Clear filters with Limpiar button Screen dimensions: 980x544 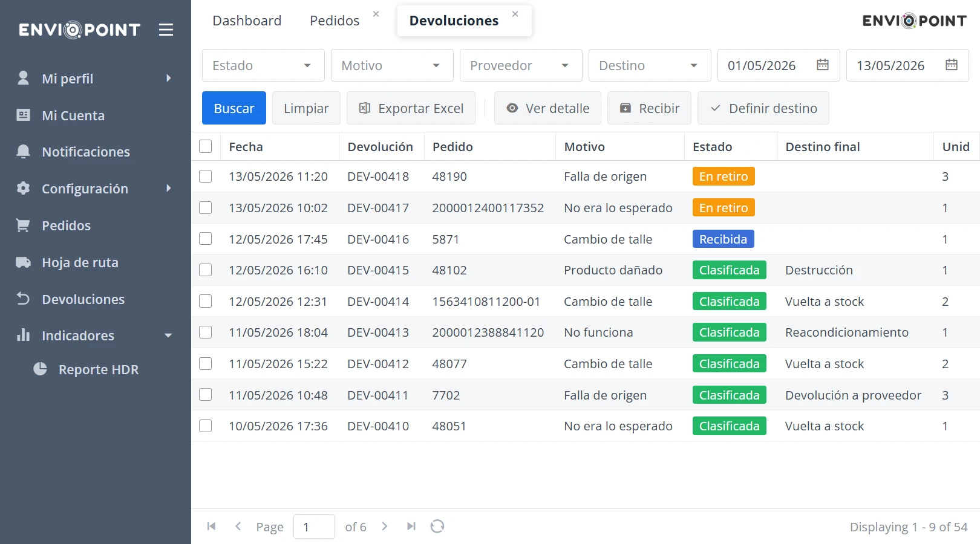pos(306,108)
